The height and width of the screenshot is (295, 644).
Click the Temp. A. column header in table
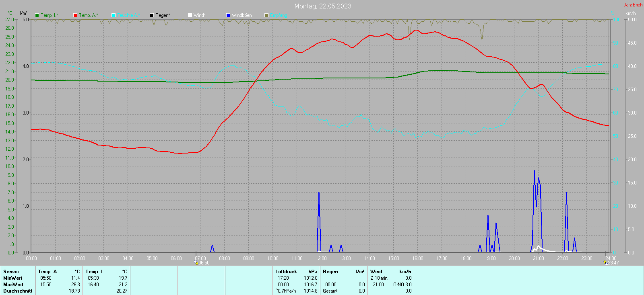click(x=48, y=272)
